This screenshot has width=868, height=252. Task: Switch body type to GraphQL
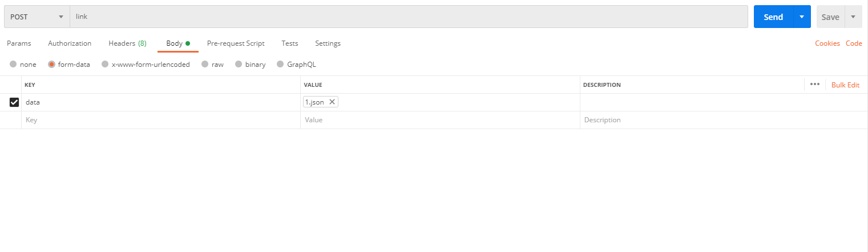[x=280, y=65]
